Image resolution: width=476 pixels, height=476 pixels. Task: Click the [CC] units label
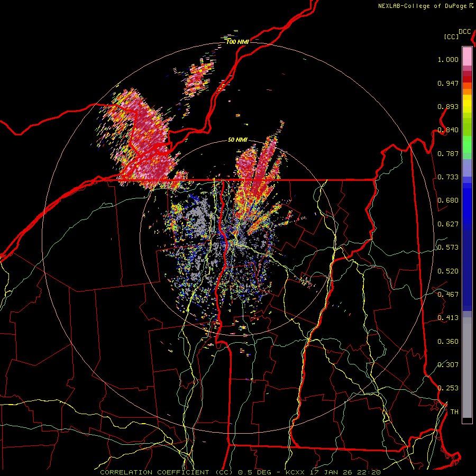(452, 36)
